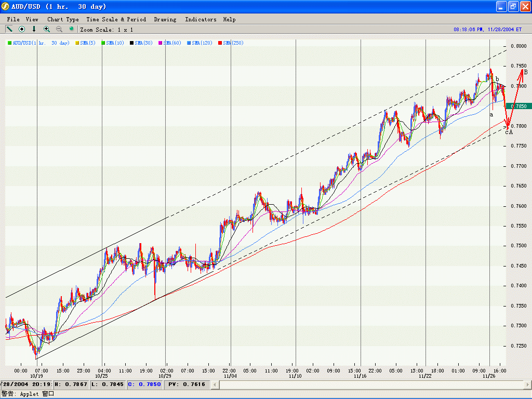Open the View menu

pos(32,19)
